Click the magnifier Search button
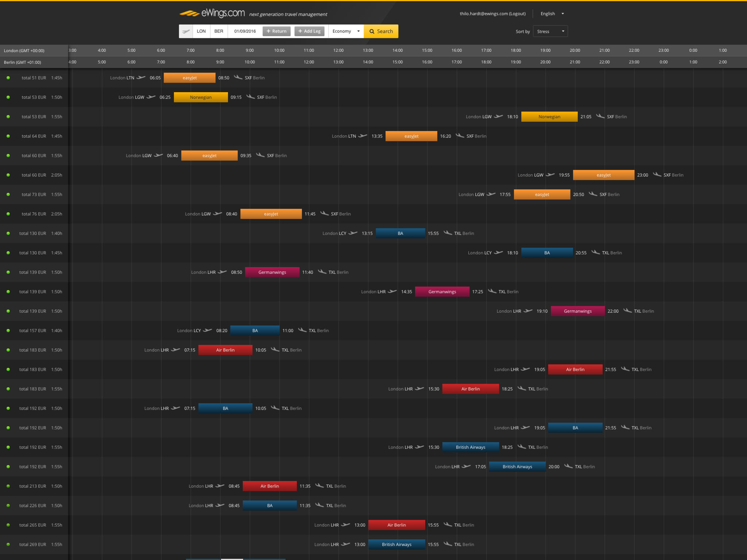 tap(381, 31)
